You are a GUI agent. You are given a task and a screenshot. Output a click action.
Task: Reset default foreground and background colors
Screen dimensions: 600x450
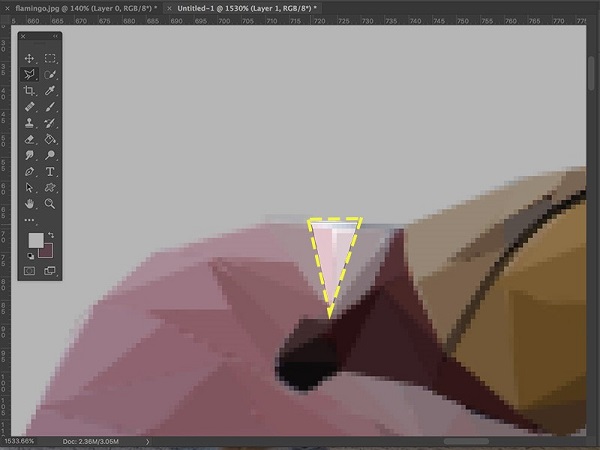[x=30, y=256]
